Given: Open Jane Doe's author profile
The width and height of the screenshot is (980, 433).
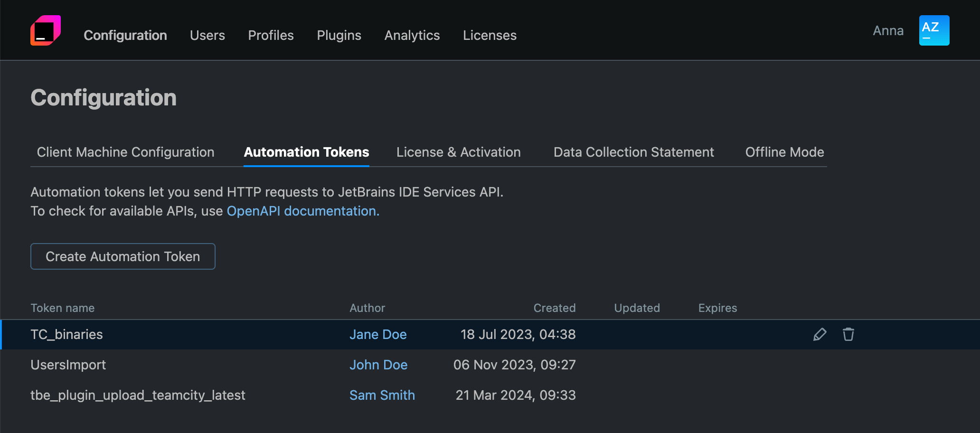Looking at the screenshot, I should click(378, 334).
